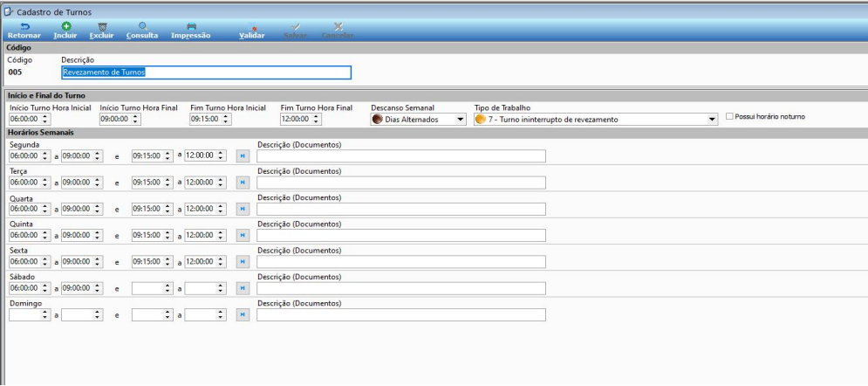
Task: Click the copy-hours icon in Segunda row
Action: coord(243,156)
